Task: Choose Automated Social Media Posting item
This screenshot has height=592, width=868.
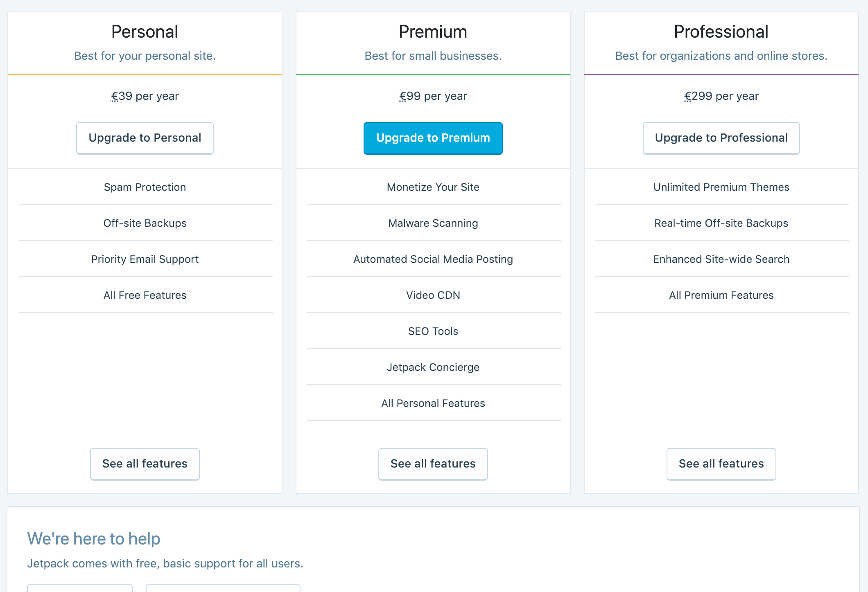Action: [x=433, y=259]
